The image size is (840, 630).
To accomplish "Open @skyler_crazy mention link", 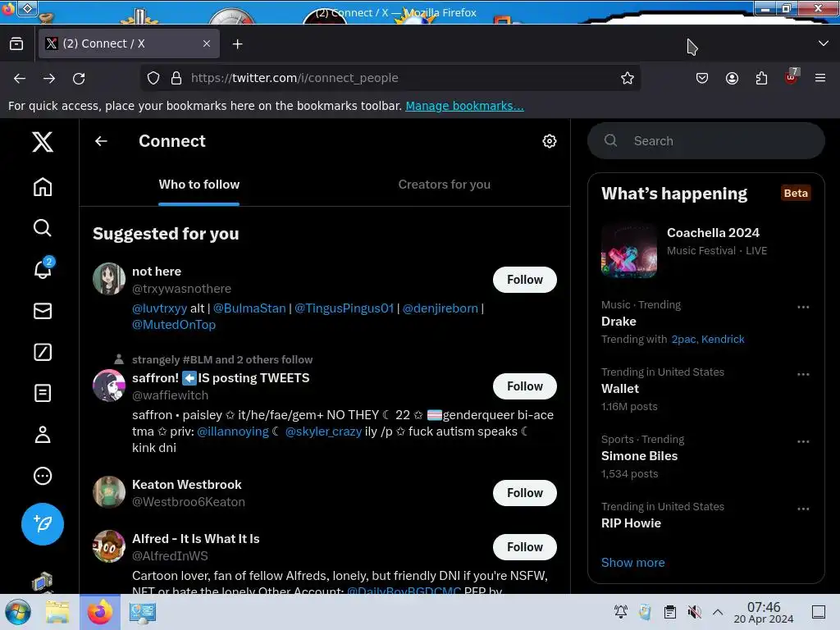I will point(323,431).
